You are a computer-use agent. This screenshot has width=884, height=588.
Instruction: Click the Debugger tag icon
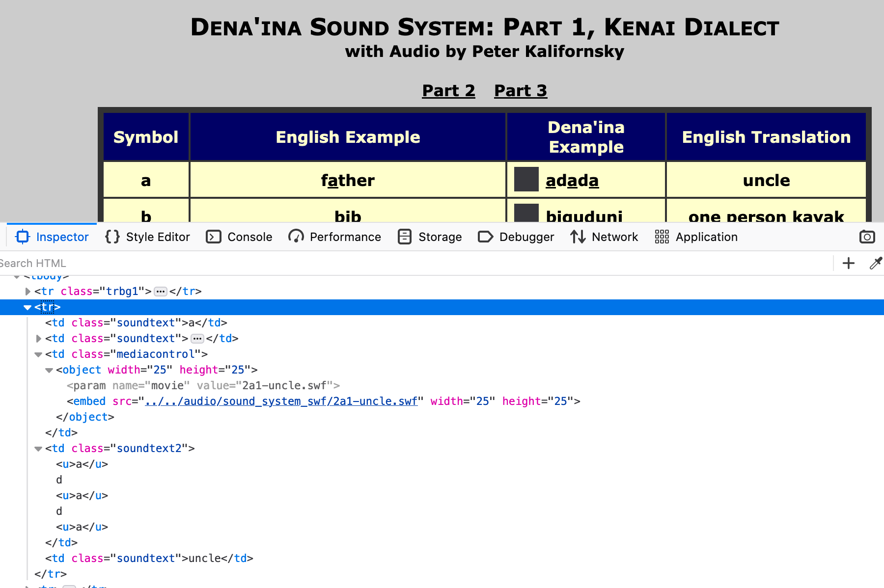point(486,237)
